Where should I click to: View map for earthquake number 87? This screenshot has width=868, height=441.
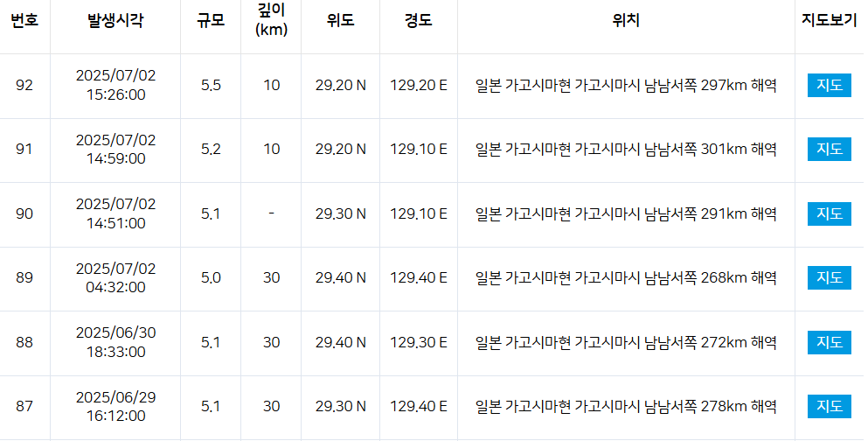[x=829, y=406]
